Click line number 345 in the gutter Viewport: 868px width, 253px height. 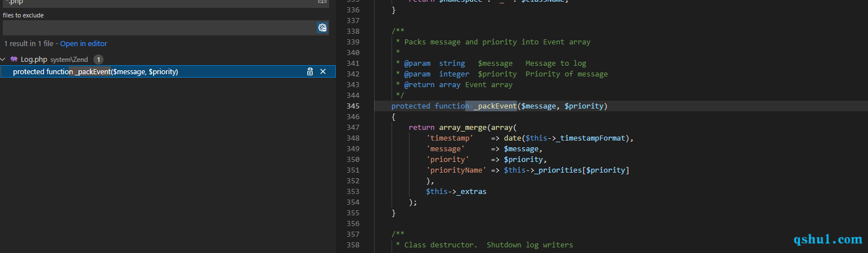tap(353, 106)
